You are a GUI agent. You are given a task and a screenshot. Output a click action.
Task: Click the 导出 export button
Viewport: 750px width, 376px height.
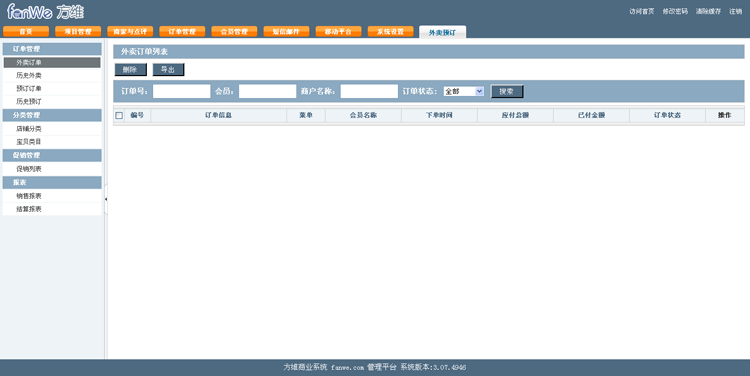(168, 70)
